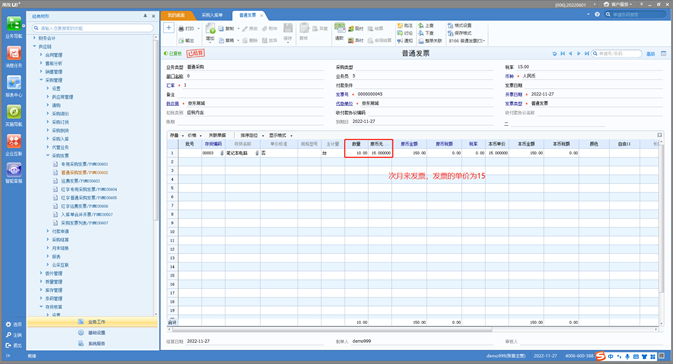The height and width of the screenshot is (364, 673).
Task: Click the help question-mark icon top right
Action: pos(597,15)
